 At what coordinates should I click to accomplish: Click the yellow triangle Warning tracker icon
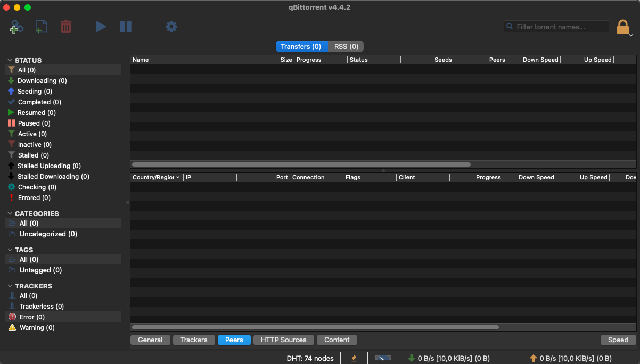point(12,327)
